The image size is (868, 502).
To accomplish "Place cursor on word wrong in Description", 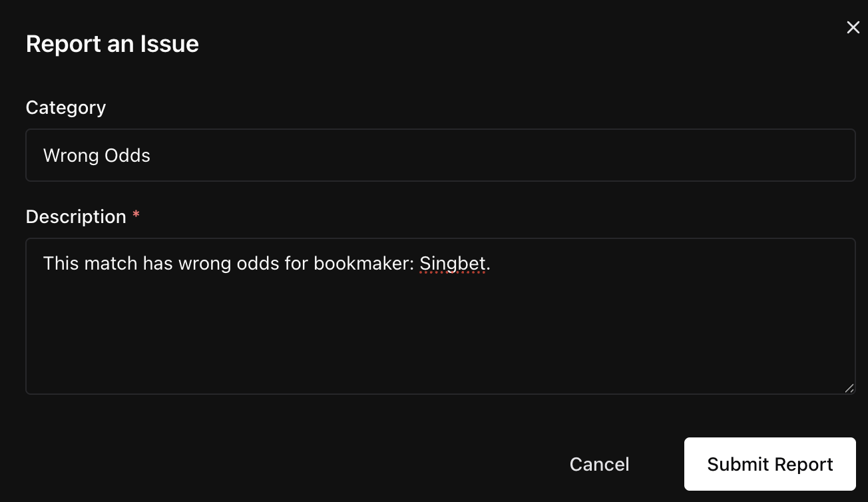I will click(204, 264).
